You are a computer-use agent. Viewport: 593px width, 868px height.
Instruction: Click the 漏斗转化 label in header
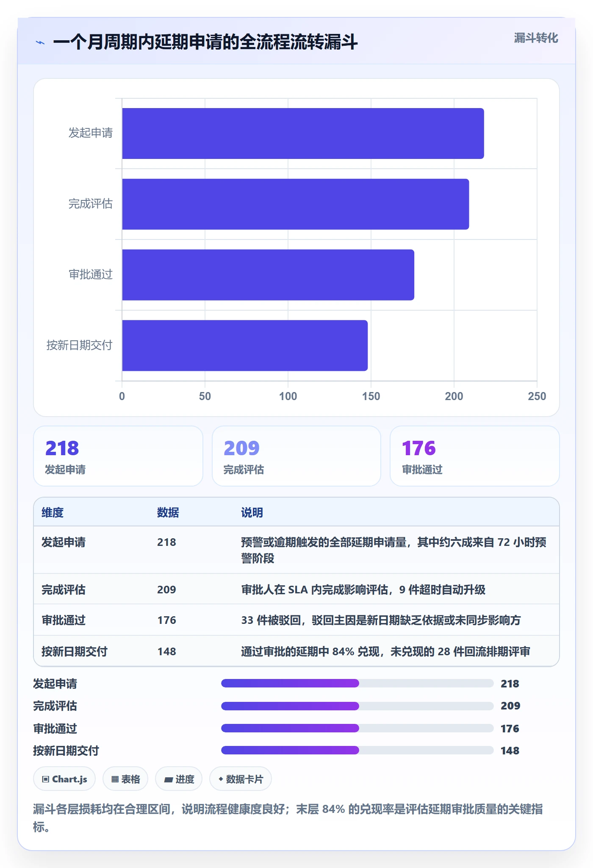tap(536, 38)
